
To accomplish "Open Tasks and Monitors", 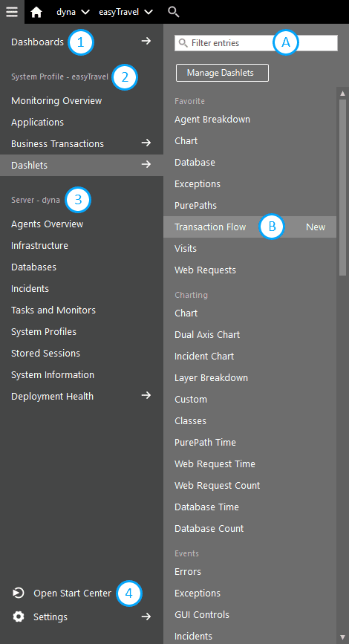I will point(53,310).
